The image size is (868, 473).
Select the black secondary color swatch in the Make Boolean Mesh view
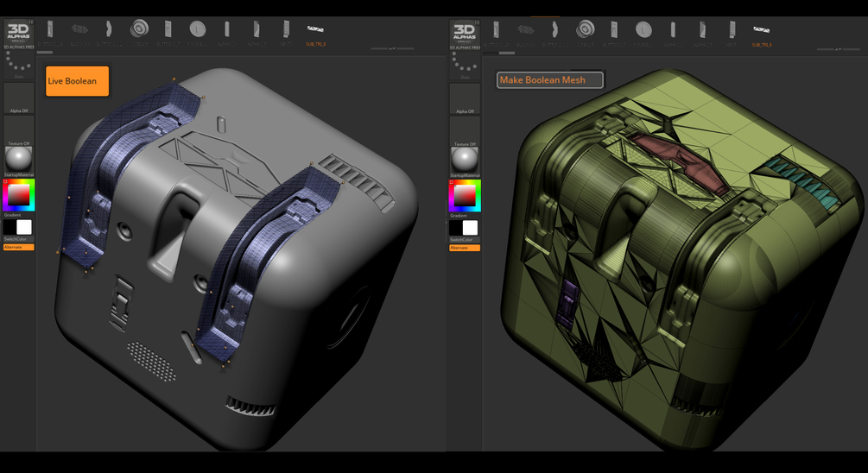coord(456,227)
